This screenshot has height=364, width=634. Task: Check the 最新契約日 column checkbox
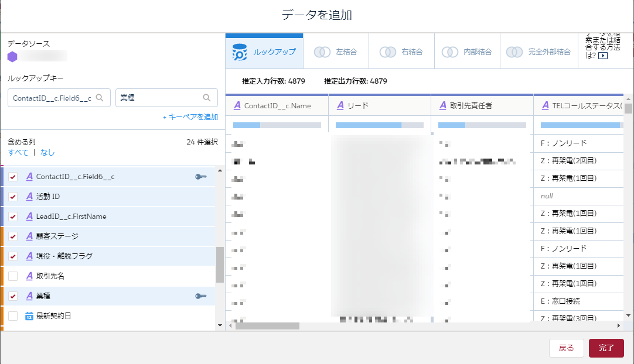(x=13, y=316)
